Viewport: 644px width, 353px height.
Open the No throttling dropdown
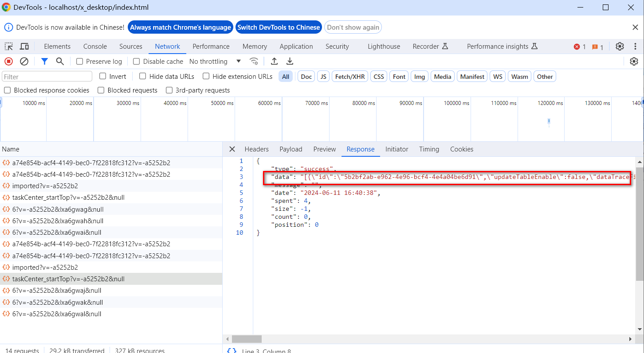pos(215,62)
